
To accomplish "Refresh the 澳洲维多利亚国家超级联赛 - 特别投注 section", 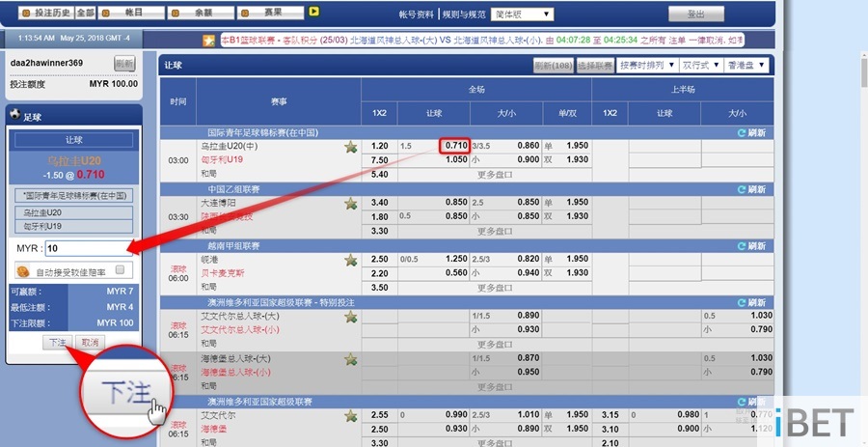I will (751, 303).
